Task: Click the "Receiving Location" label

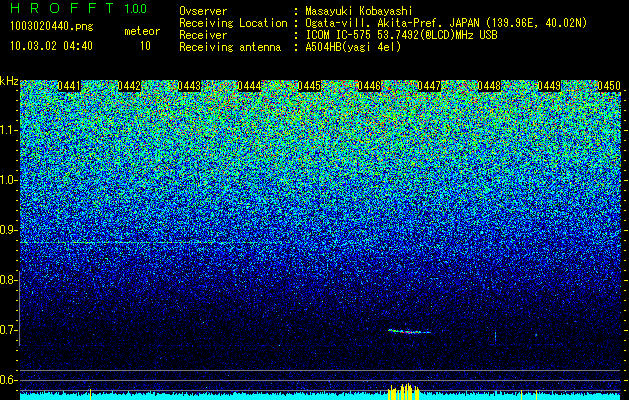Action: [x=233, y=23]
